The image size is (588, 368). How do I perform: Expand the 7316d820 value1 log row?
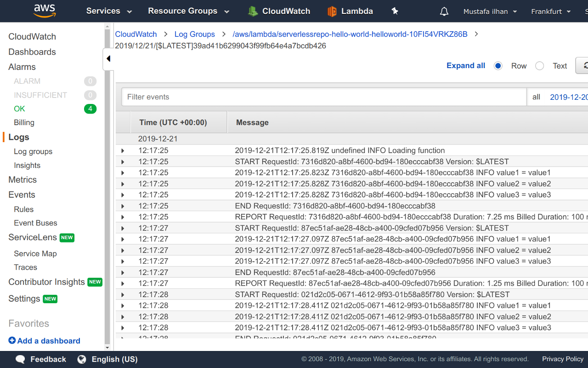pos(123,172)
